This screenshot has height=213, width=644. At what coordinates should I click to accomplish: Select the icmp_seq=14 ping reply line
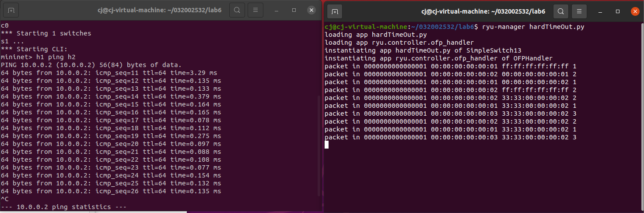(111, 96)
